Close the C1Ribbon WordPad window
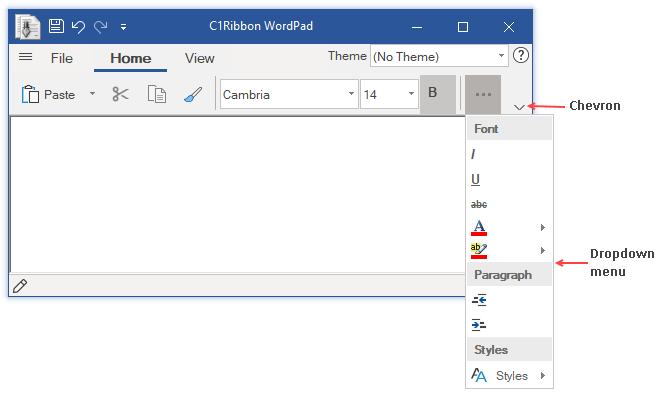 click(509, 27)
